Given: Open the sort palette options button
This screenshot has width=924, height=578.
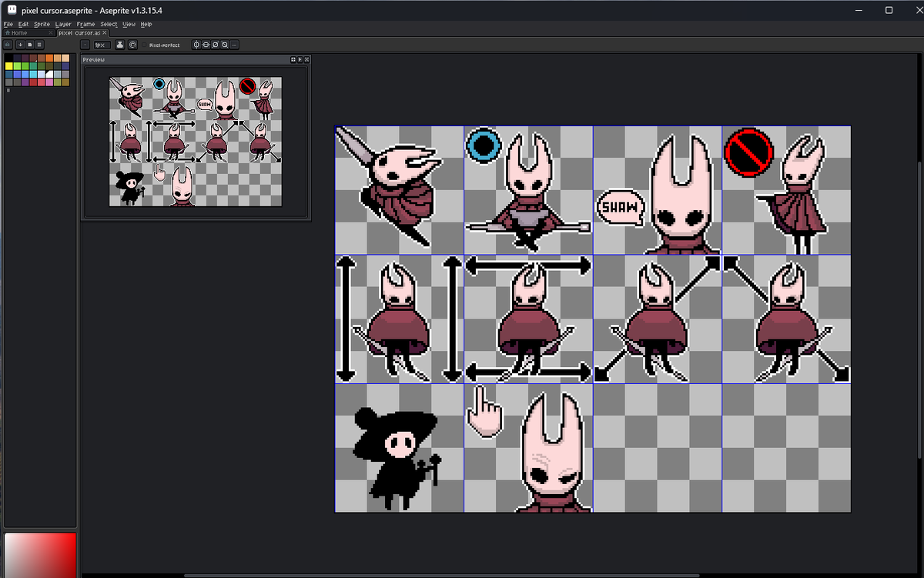Looking at the screenshot, I should click(x=20, y=45).
